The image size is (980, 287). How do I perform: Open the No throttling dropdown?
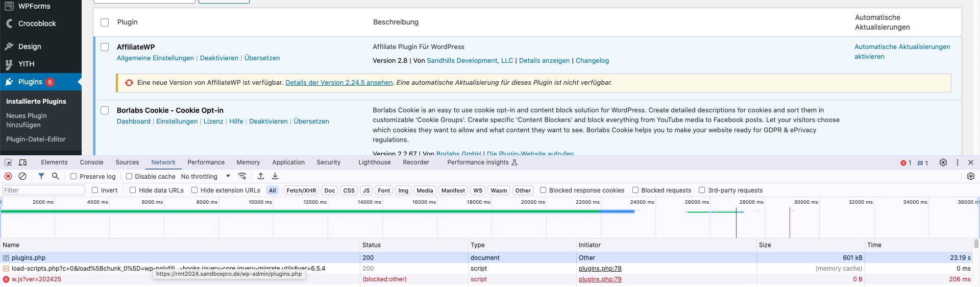(x=206, y=176)
